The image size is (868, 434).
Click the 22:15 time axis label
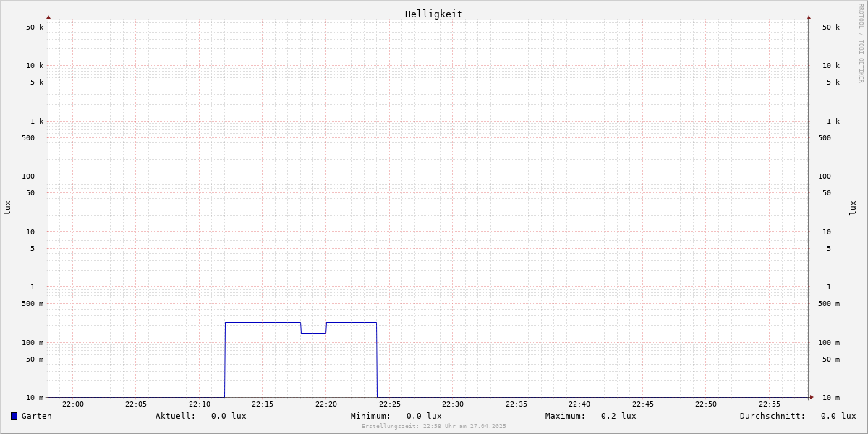[x=263, y=404]
